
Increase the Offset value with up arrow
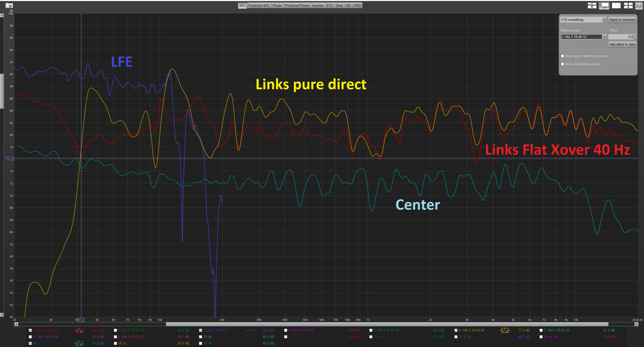click(x=635, y=36)
